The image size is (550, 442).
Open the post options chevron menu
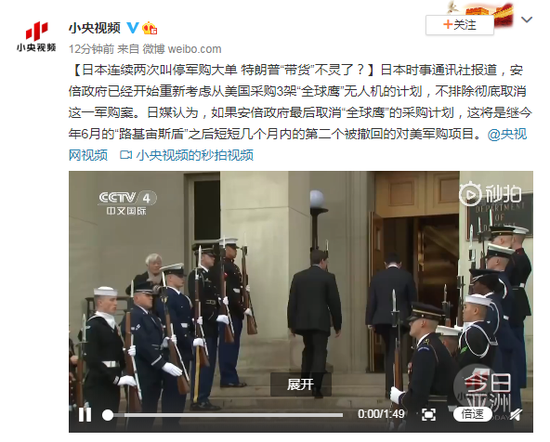click(x=526, y=20)
